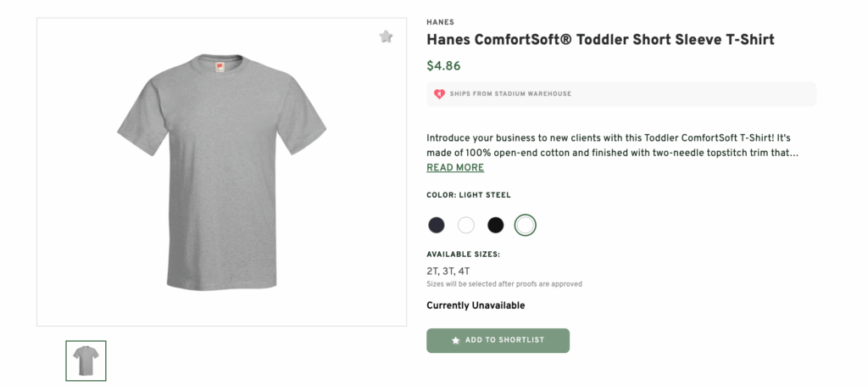Click the 2T, 3T, 4T sizes text

click(x=448, y=271)
